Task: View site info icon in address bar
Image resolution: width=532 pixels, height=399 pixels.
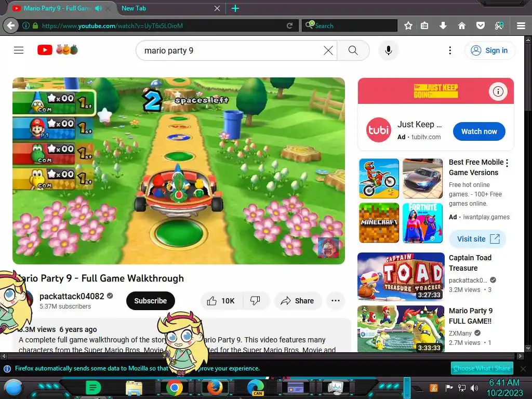Action: tap(26, 25)
